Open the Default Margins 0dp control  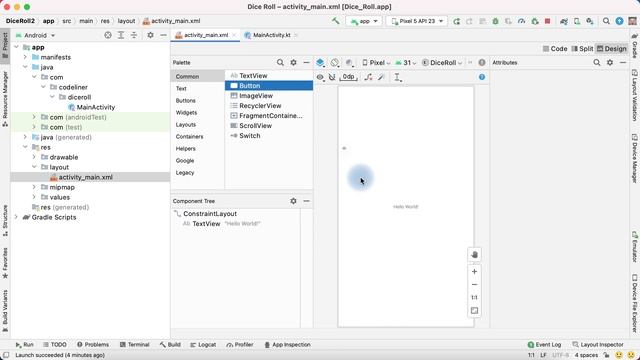348,77
